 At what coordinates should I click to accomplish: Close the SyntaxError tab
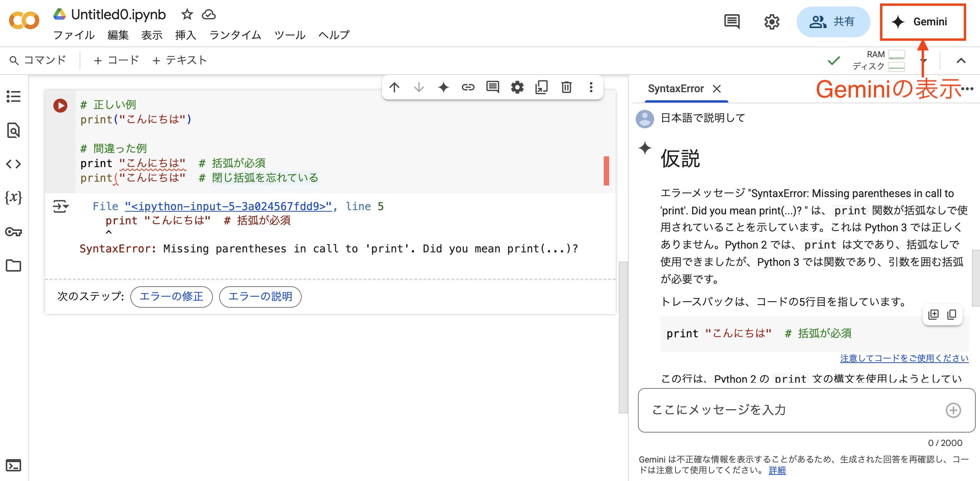point(717,89)
